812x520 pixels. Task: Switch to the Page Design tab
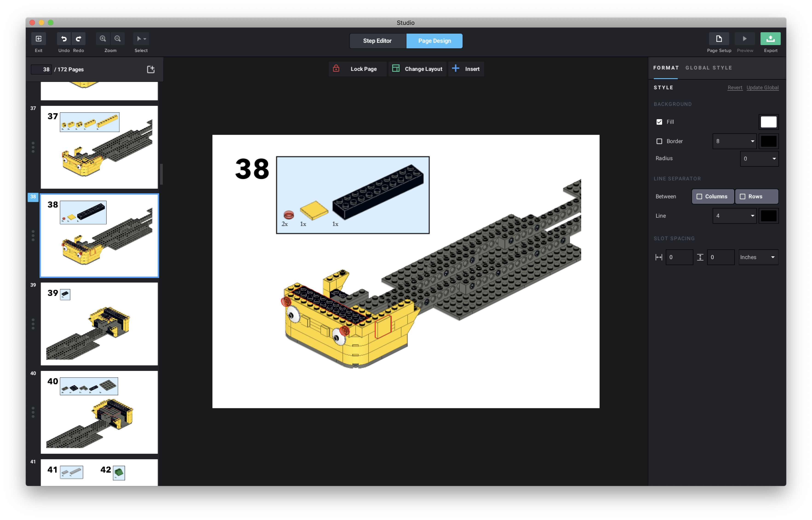[x=435, y=41]
